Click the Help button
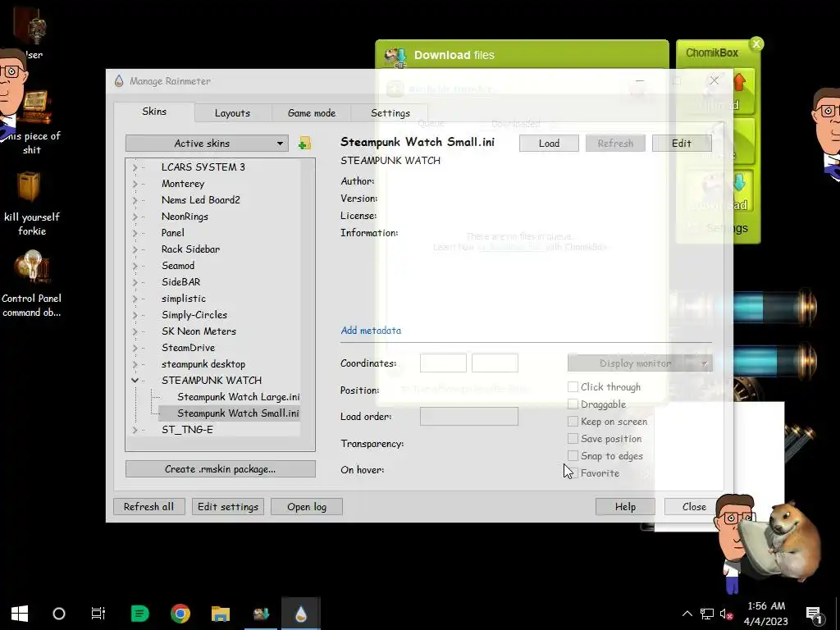This screenshot has height=630, width=840. pyautogui.click(x=625, y=507)
